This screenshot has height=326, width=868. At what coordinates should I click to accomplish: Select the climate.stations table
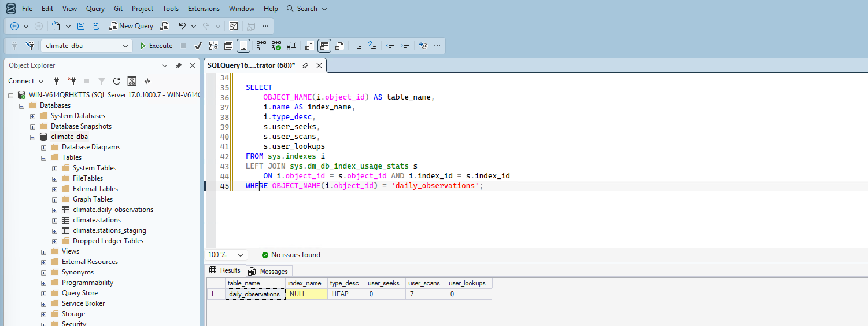point(97,220)
